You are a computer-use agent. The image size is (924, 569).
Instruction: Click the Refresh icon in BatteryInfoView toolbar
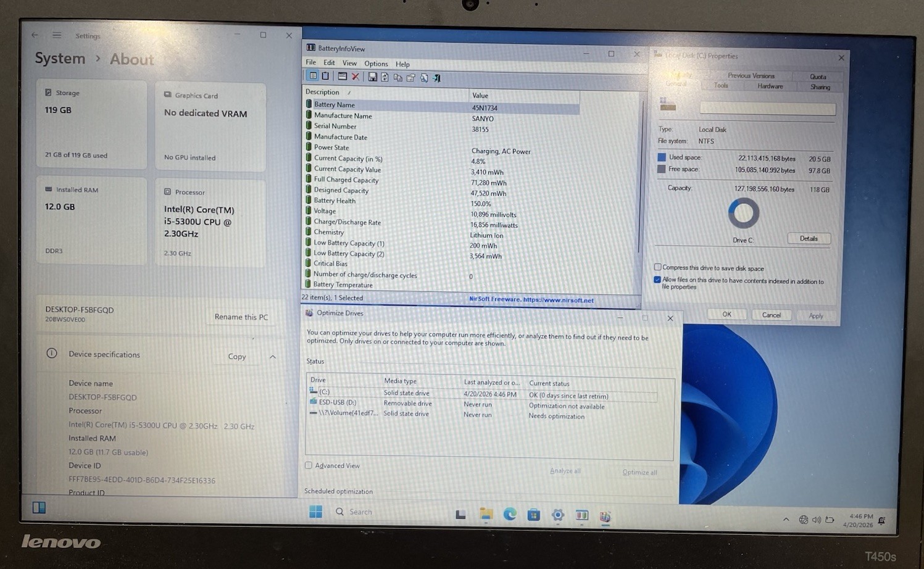pyautogui.click(x=385, y=77)
